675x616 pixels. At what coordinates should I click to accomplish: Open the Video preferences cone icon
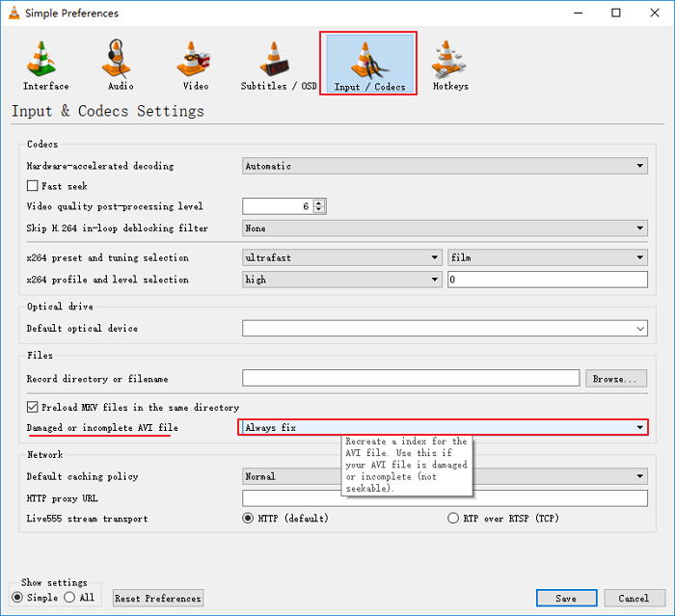[x=193, y=59]
